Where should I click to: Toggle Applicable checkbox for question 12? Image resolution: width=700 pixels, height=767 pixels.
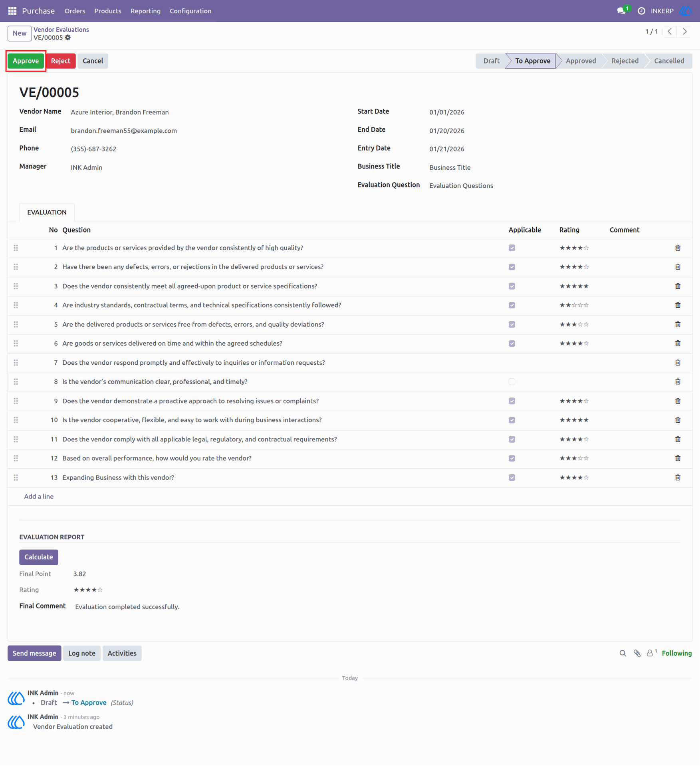[512, 459]
